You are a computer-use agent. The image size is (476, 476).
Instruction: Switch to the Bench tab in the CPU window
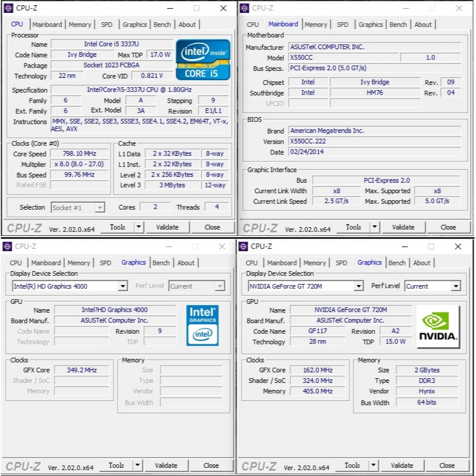[x=162, y=24]
